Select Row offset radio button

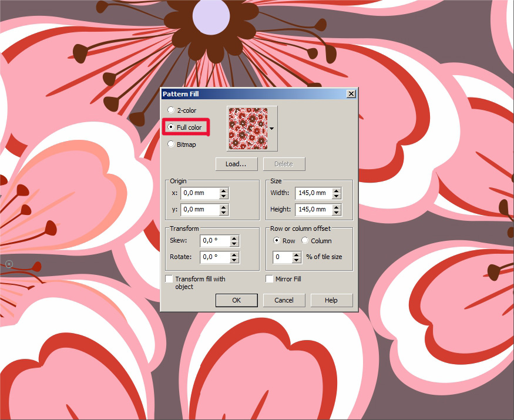(277, 241)
